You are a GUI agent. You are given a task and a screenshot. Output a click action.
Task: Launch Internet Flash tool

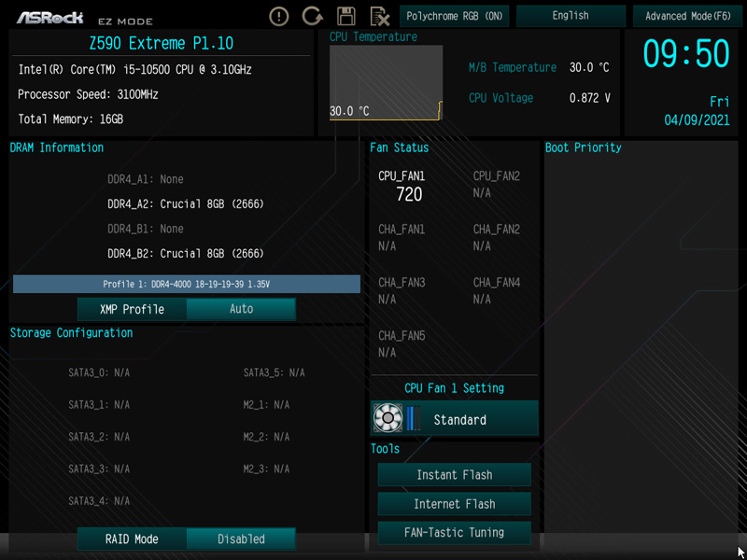click(x=455, y=504)
